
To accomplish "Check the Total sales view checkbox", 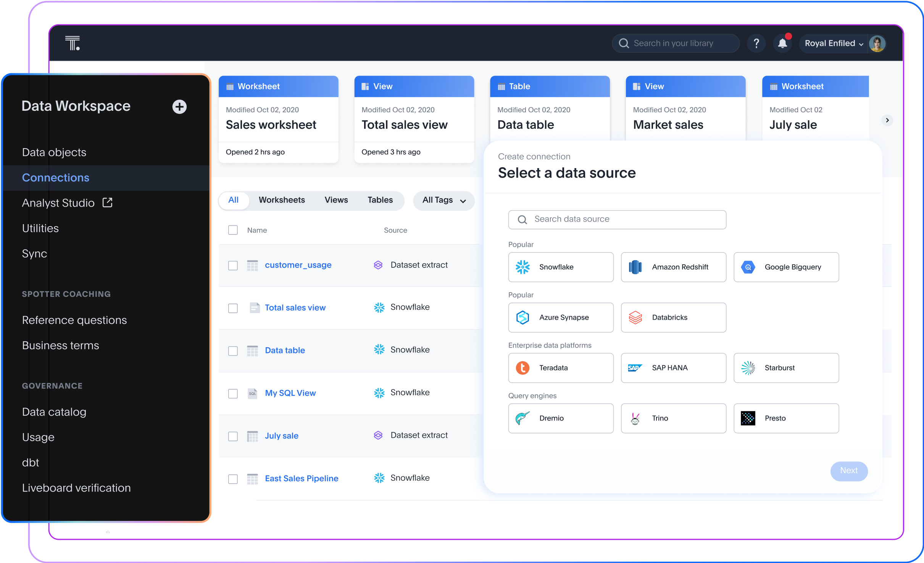I will 233,308.
